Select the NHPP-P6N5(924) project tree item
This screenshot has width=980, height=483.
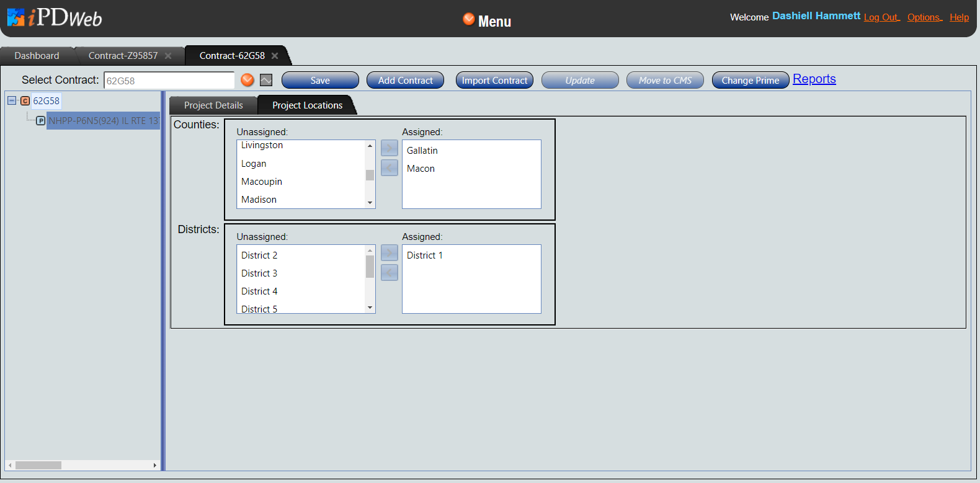tap(103, 121)
